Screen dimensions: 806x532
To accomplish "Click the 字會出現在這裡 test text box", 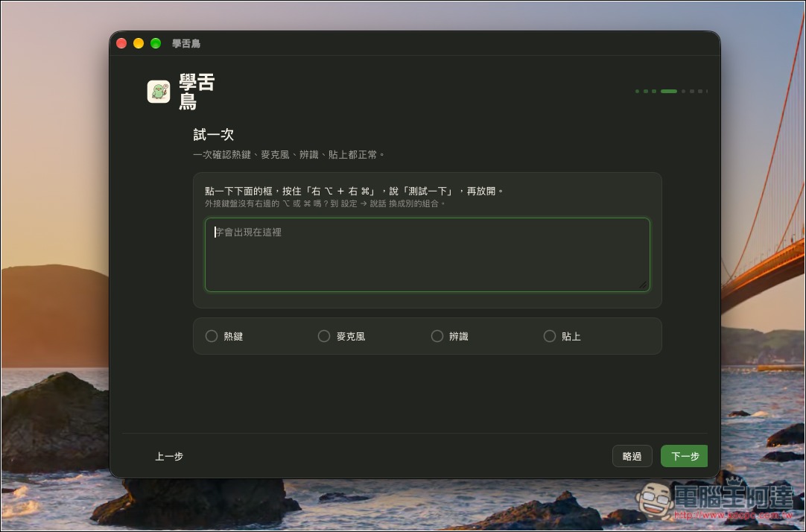I will (427, 255).
